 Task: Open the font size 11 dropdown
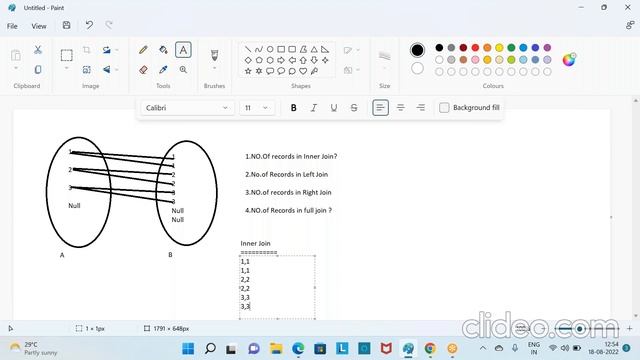click(257, 108)
